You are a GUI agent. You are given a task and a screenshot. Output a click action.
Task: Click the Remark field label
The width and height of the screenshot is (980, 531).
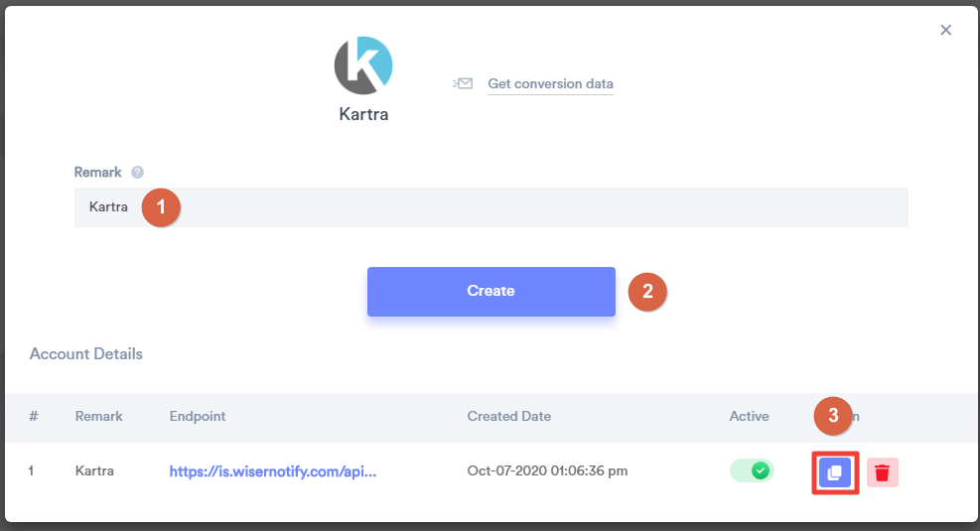[98, 173]
